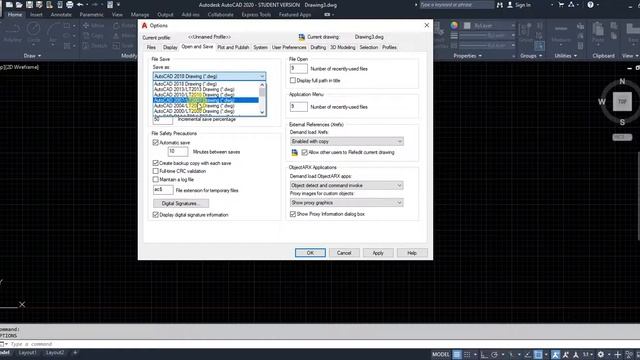Image resolution: width=640 pixels, height=360 pixels.
Task: Click the Open file folder icon
Action: [19, 5]
